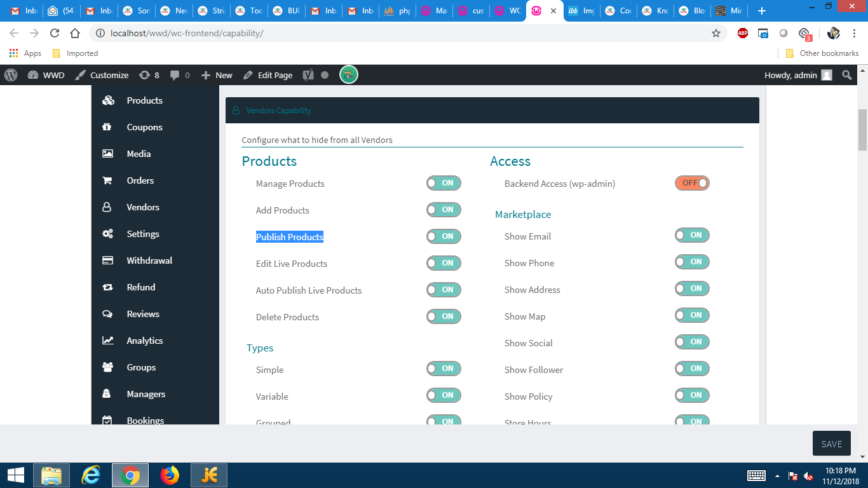Bookmark this page with the star icon

716,33
